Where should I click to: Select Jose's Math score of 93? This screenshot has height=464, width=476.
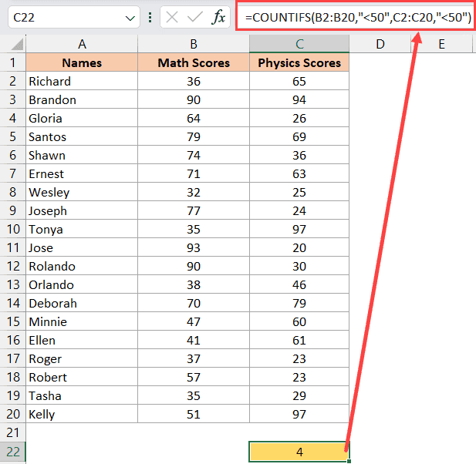pos(194,248)
